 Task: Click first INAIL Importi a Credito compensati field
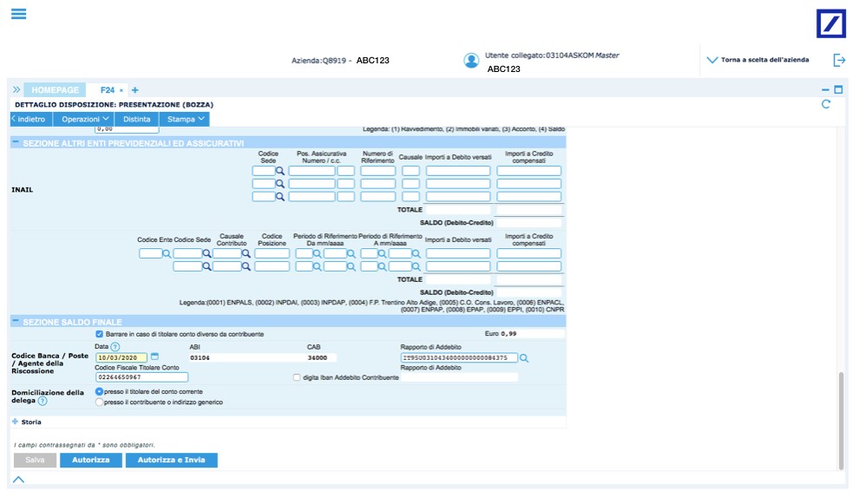pos(528,171)
